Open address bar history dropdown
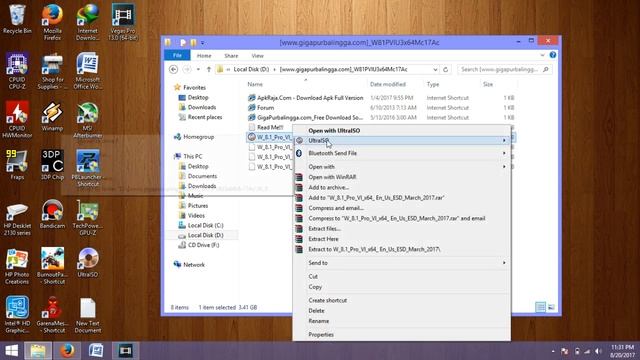 435,69
